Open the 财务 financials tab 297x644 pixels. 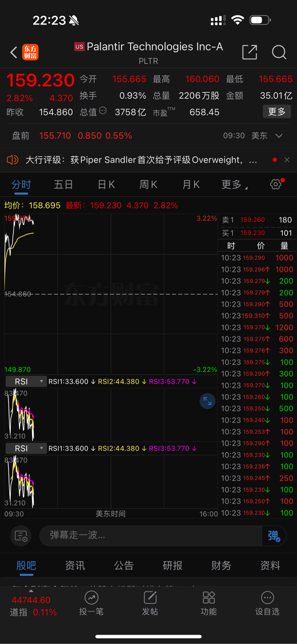tap(221, 565)
